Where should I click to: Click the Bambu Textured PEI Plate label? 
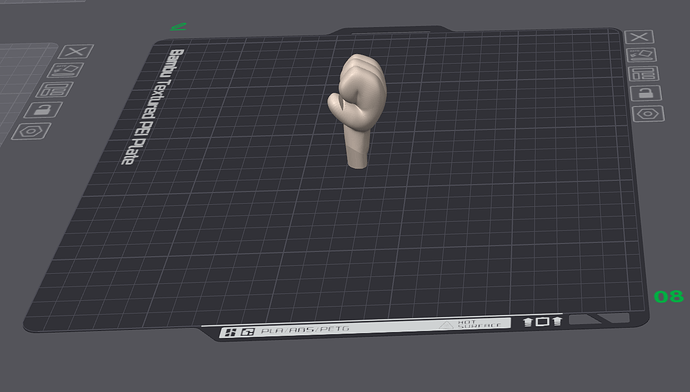click(152, 107)
